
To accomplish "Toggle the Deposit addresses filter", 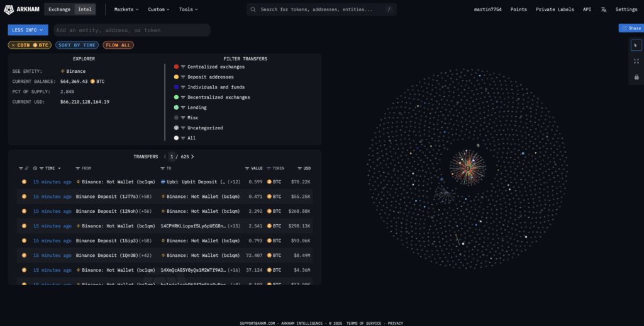I will (x=183, y=77).
